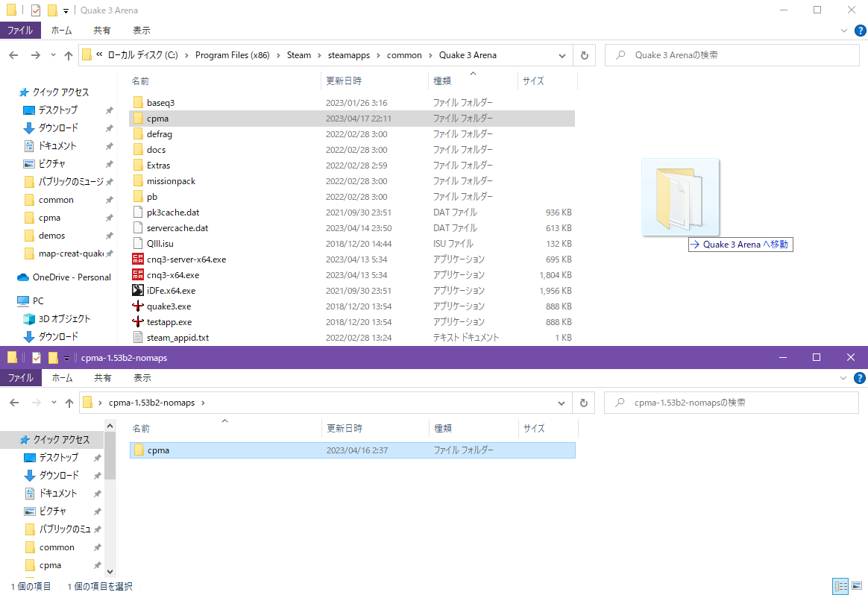Image resolution: width=868 pixels, height=595 pixels.
Task: Click the cpma-1.53b2-nomapsの検索 search box
Action: (x=732, y=403)
